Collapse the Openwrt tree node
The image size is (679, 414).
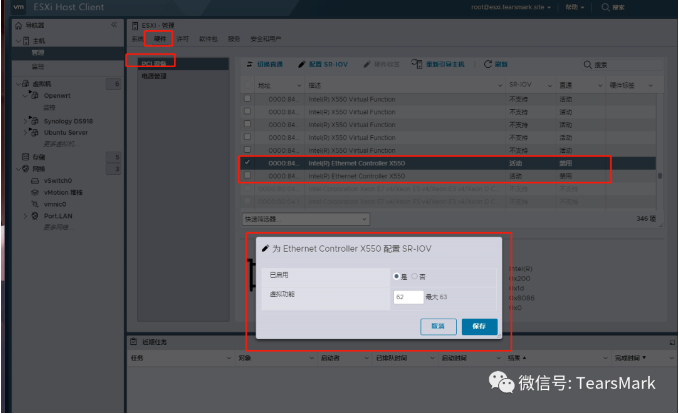pyautogui.click(x=25, y=95)
